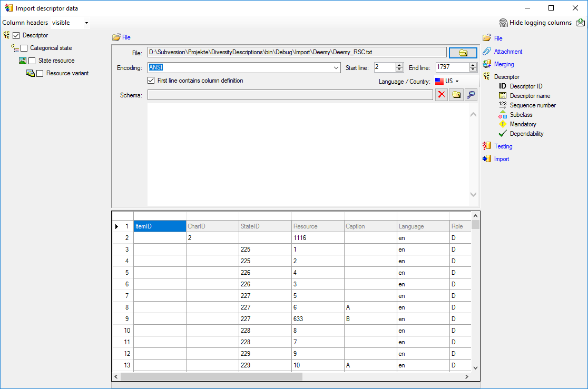Click the Descriptor ID icon
The height and width of the screenshot is (389, 588).
pyautogui.click(x=503, y=86)
